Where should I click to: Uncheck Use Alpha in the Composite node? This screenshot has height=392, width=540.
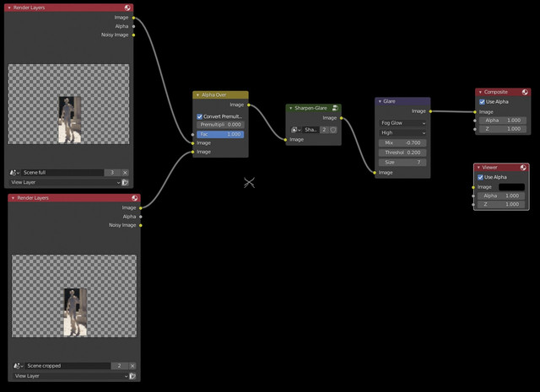tap(482, 102)
